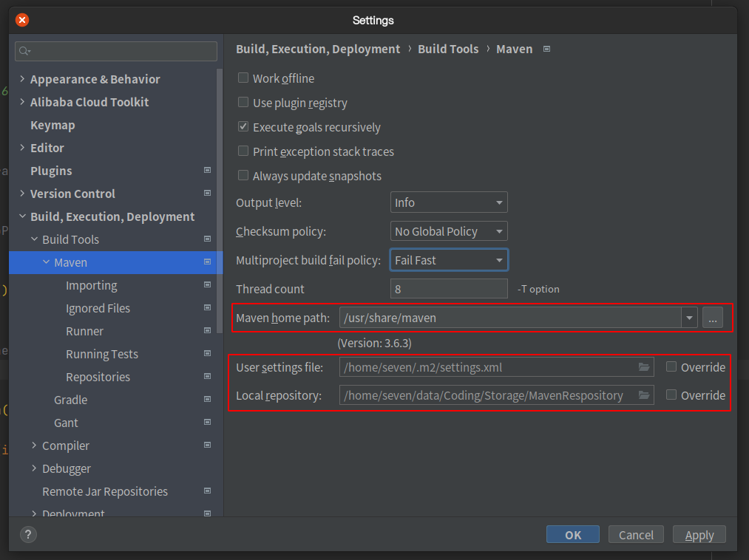The width and height of the screenshot is (749, 560).
Task: Open the Output level dropdown
Action: (449, 202)
